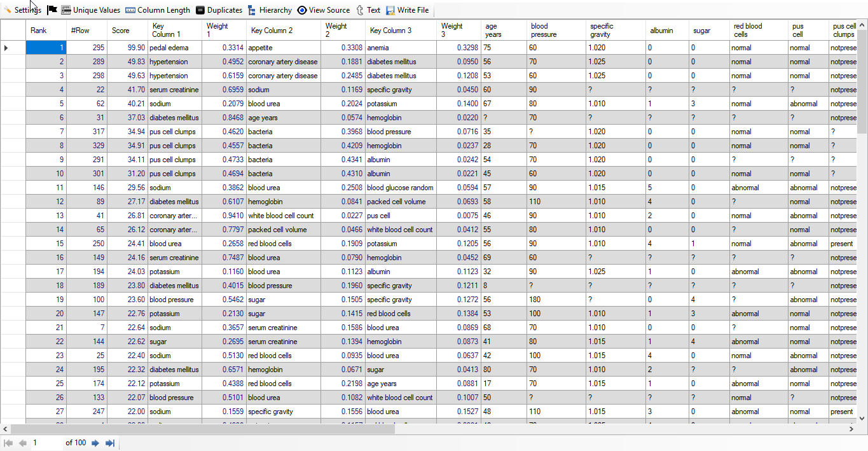Go to next page arrow

pyautogui.click(x=95, y=443)
